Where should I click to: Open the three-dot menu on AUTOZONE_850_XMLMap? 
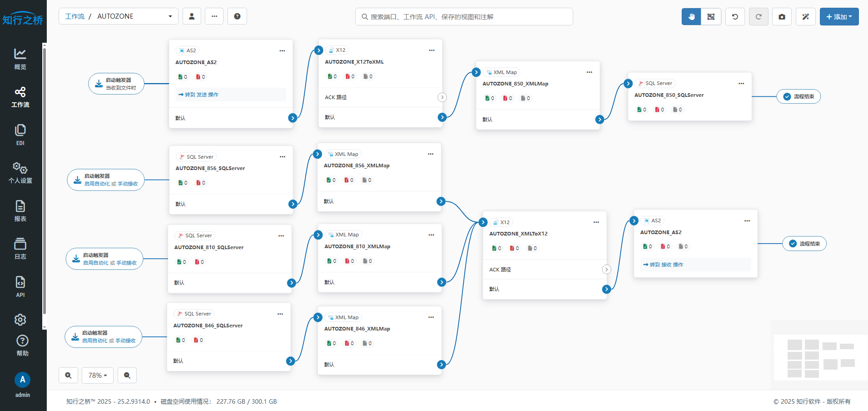[589, 72]
